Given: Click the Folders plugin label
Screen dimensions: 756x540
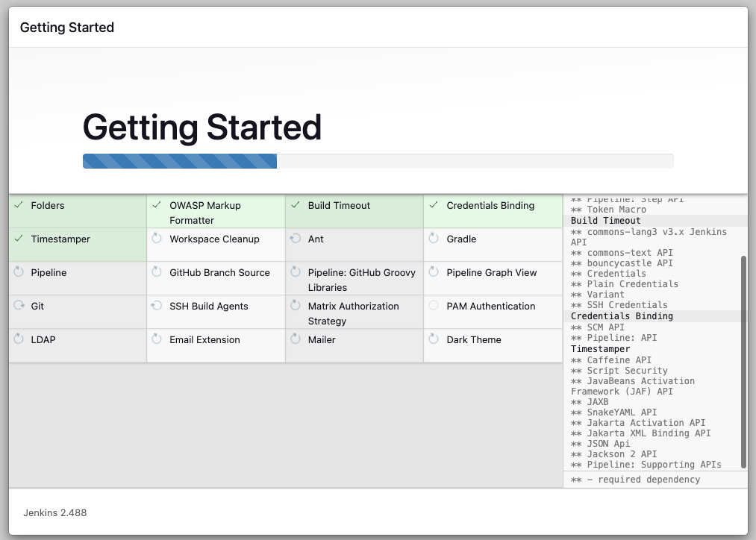Looking at the screenshot, I should [48, 205].
